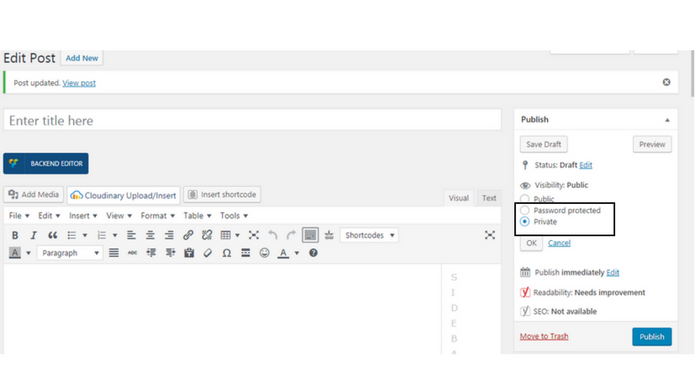Insert a hyperlink with link icon
695x391 pixels.
188,235
